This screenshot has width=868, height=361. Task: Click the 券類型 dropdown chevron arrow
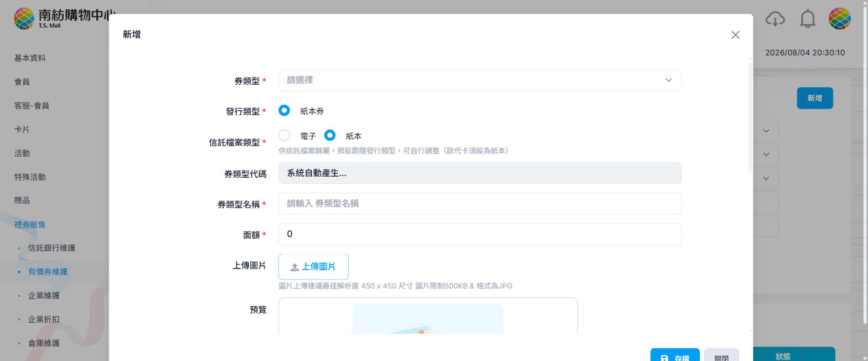point(668,80)
